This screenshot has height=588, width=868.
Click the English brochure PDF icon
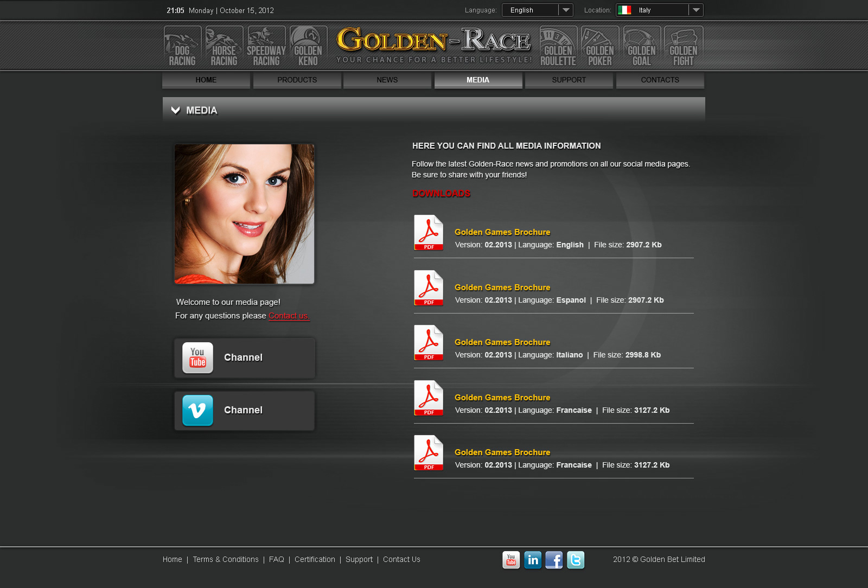click(429, 233)
